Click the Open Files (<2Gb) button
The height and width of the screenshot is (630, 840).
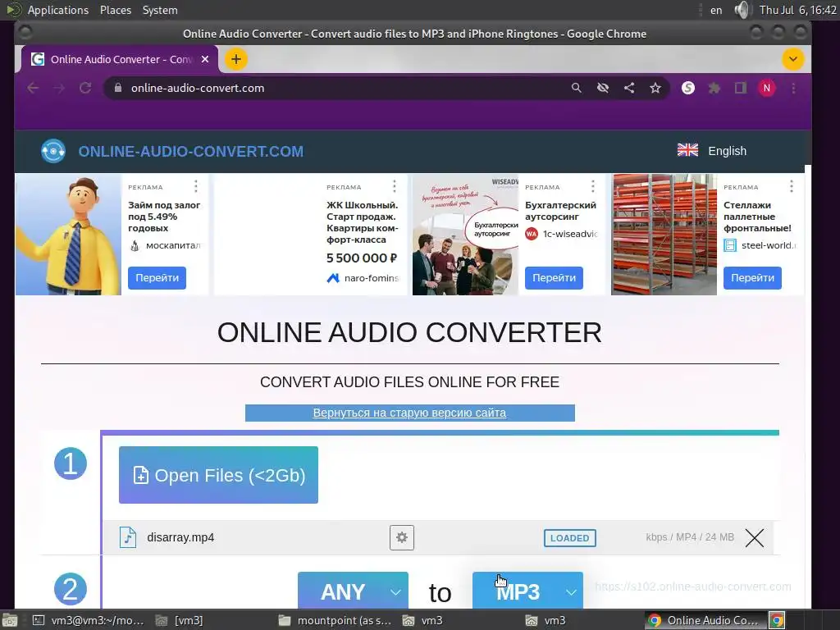click(218, 475)
